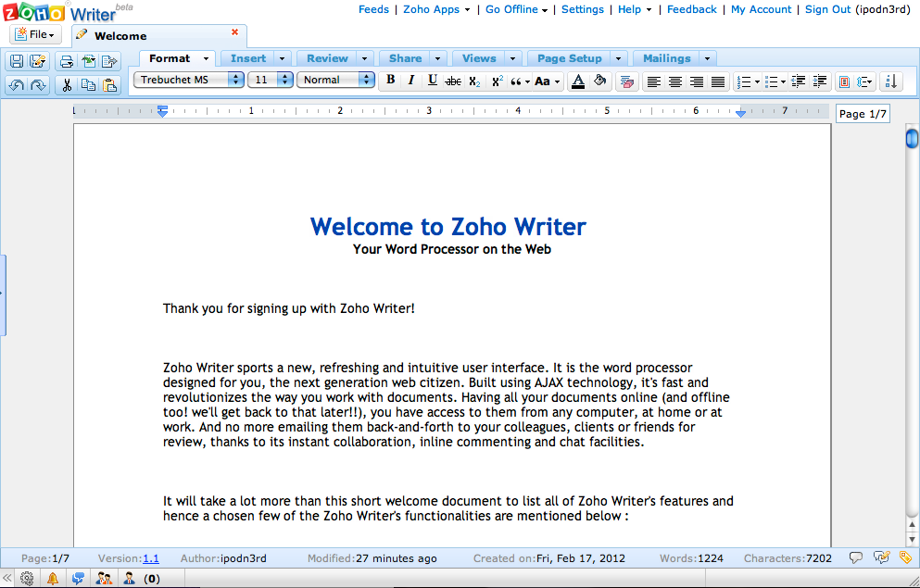The height and width of the screenshot is (588, 920).
Task: Click the sort text direction icon
Action: tap(891, 81)
